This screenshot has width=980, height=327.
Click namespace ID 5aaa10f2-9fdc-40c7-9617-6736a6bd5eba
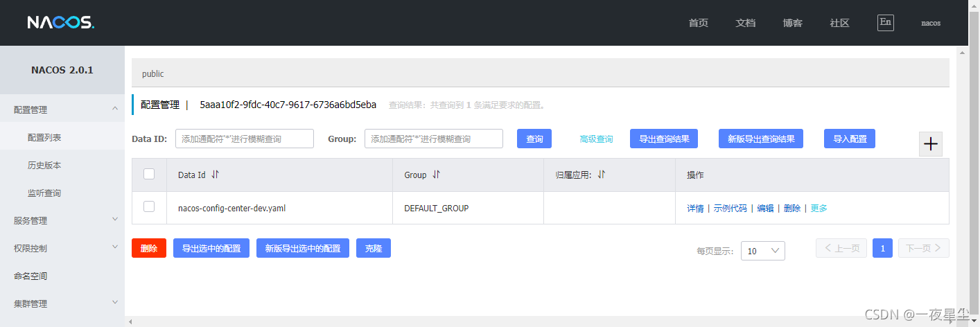click(288, 105)
